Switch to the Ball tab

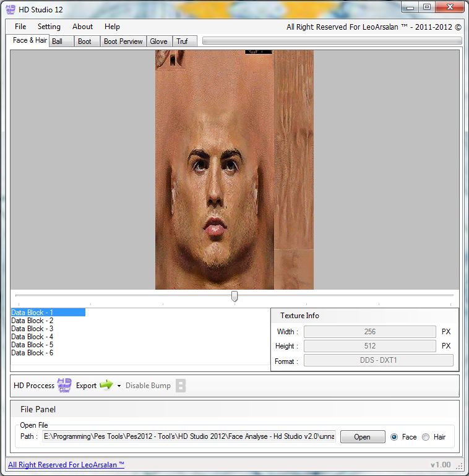(58, 41)
